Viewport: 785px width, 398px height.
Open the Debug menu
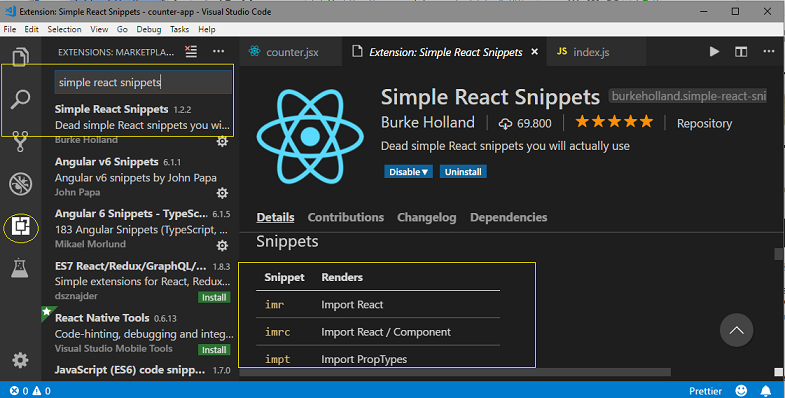pos(149,30)
